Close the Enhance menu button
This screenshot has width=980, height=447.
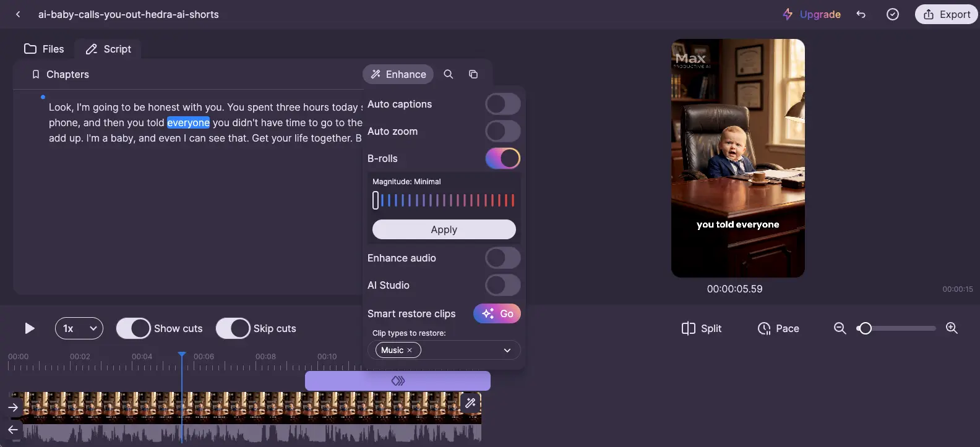398,74
